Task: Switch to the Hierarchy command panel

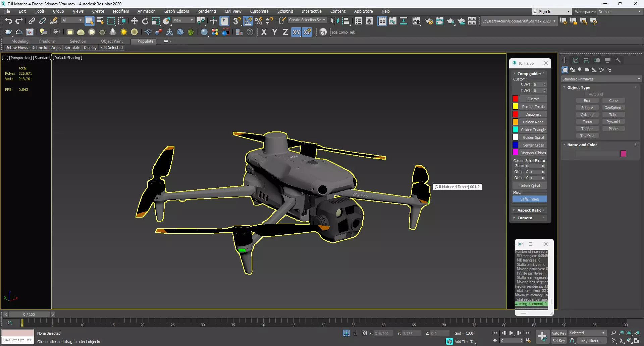Action: [x=586, y=60]
